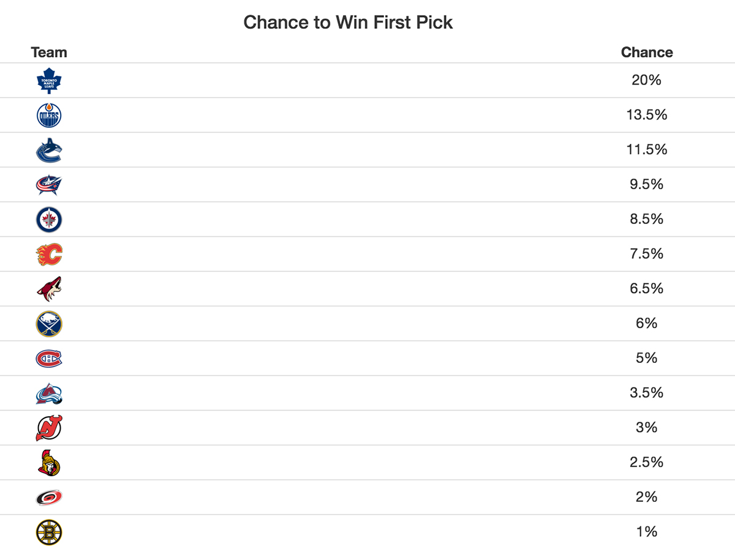The height and width of the screenshot is (560, 735).
Task: Click the Toronto Maple Leafs logo
Action: coord(49,80)
